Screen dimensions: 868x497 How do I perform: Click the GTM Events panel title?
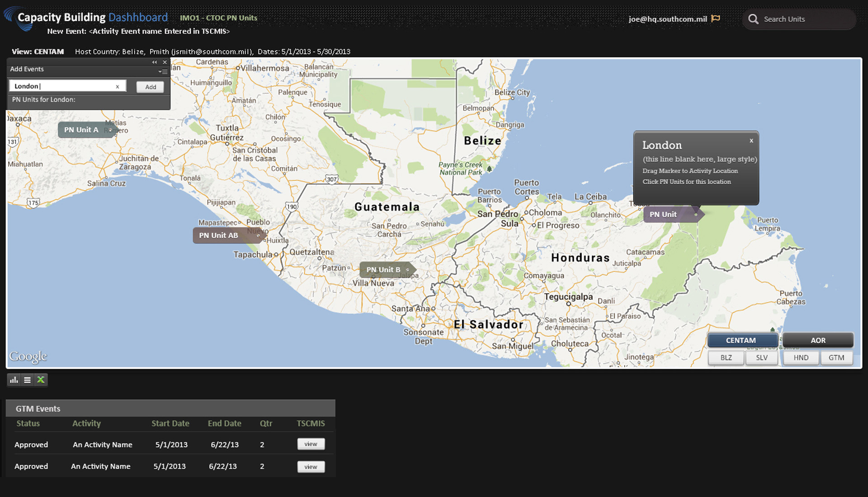tap(38, 408)
